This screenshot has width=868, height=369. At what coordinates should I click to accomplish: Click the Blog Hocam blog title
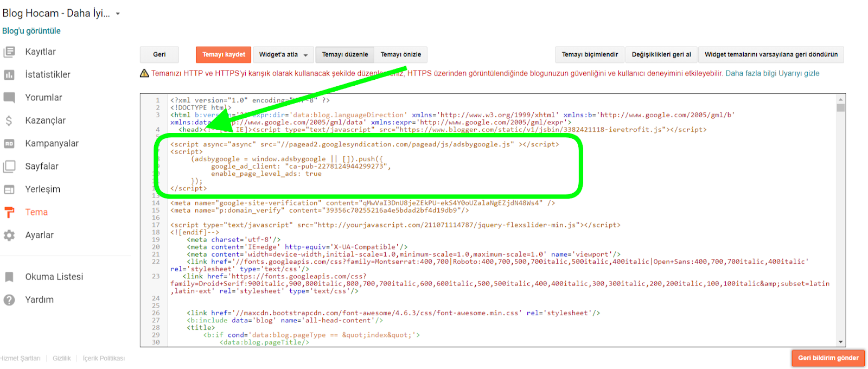56,14
